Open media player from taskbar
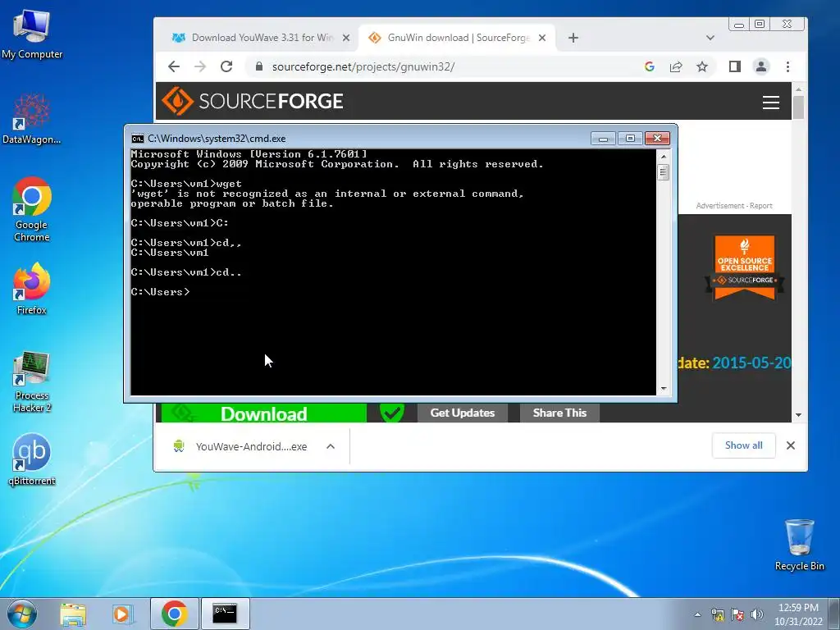 [123, 614]
